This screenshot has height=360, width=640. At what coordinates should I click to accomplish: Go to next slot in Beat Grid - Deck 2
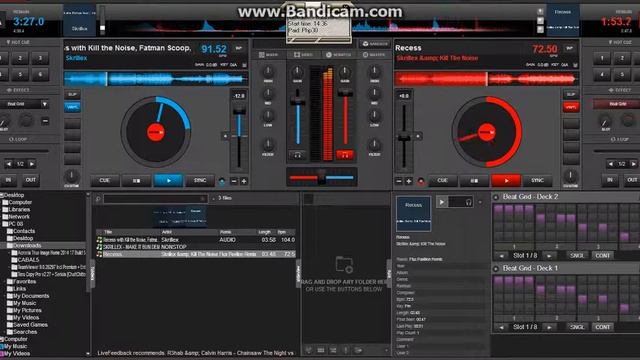point(549,256)
